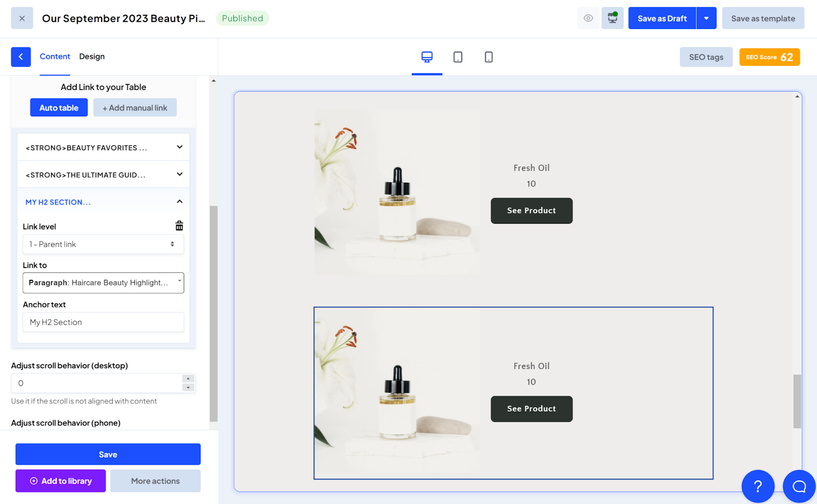
Task: Switch to mobile phone preview icon
Action: point(488,57)
